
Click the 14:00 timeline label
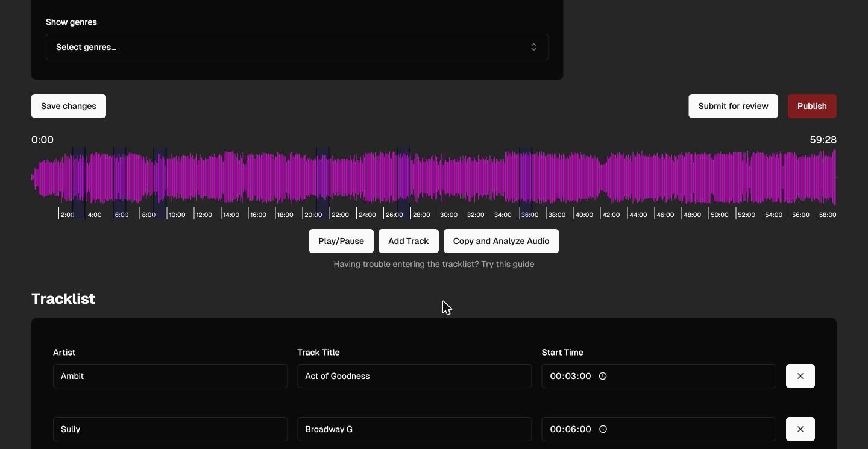[x=231, y=215]
